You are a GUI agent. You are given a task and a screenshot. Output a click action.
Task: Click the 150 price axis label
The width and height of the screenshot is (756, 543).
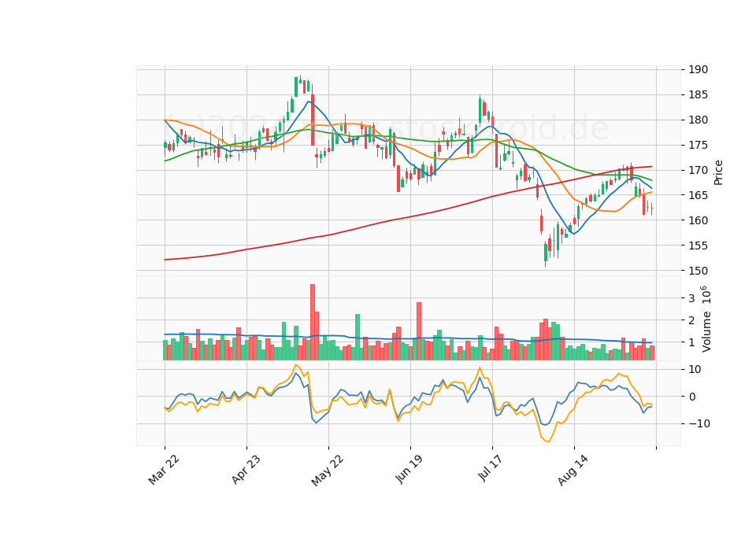click(699, 271)
